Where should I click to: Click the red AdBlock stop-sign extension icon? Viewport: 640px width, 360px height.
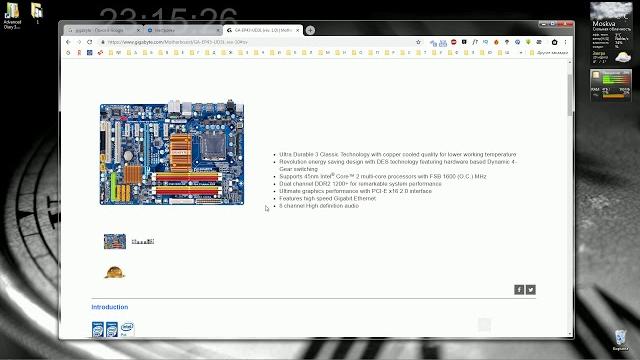tap(453, 42)
